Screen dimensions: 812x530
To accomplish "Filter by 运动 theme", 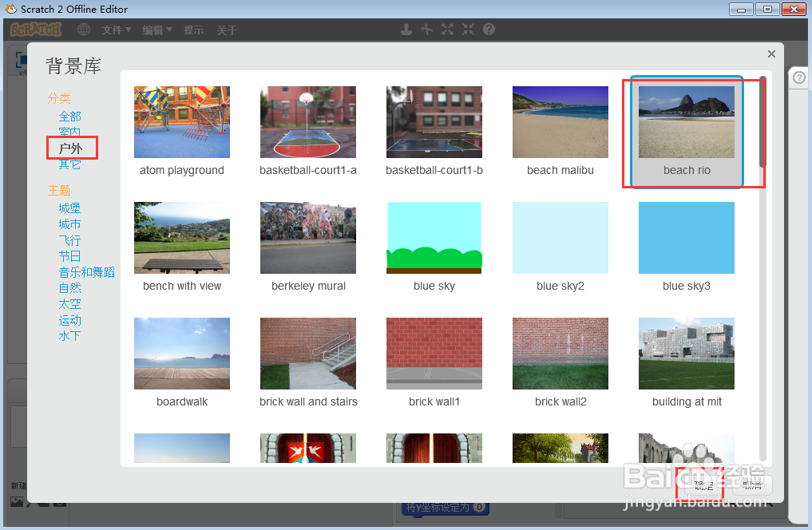I will pyautogui.click(x=70, y=320).
